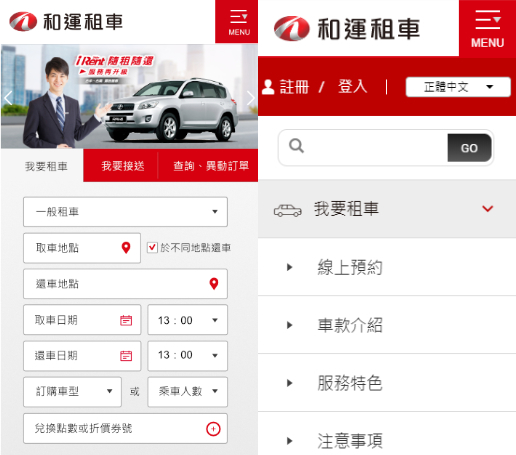Click the map pin icon in 取車地點
The height and width of the screenshot is (455, 516).
point(126,248)
